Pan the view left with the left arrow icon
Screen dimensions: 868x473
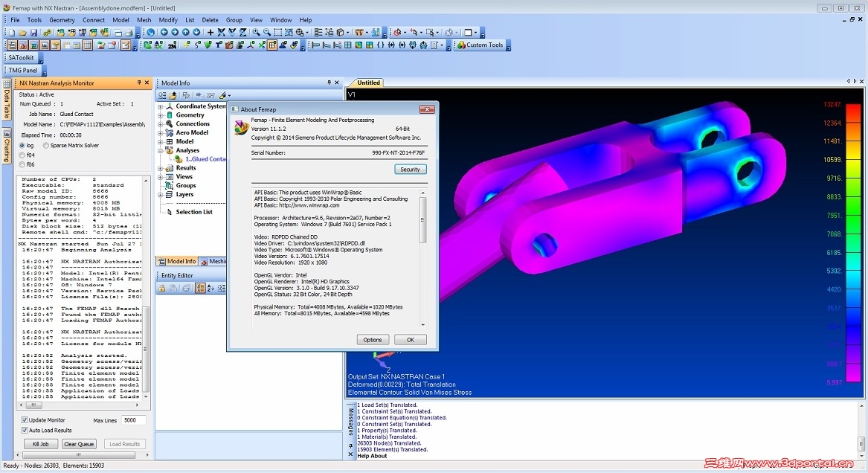(164, 33)
